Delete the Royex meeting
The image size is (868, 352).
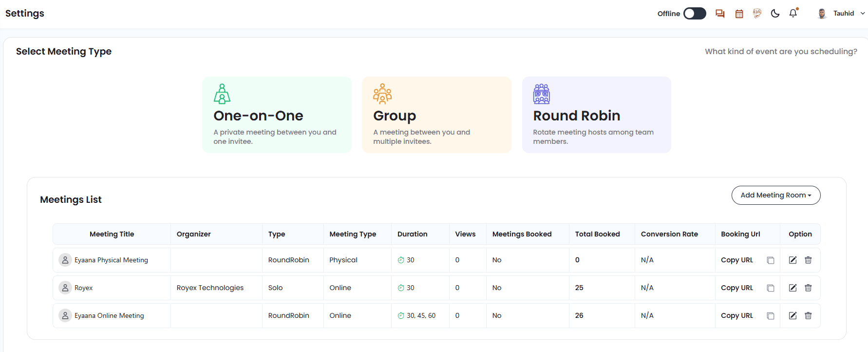[x=808, y=288]
